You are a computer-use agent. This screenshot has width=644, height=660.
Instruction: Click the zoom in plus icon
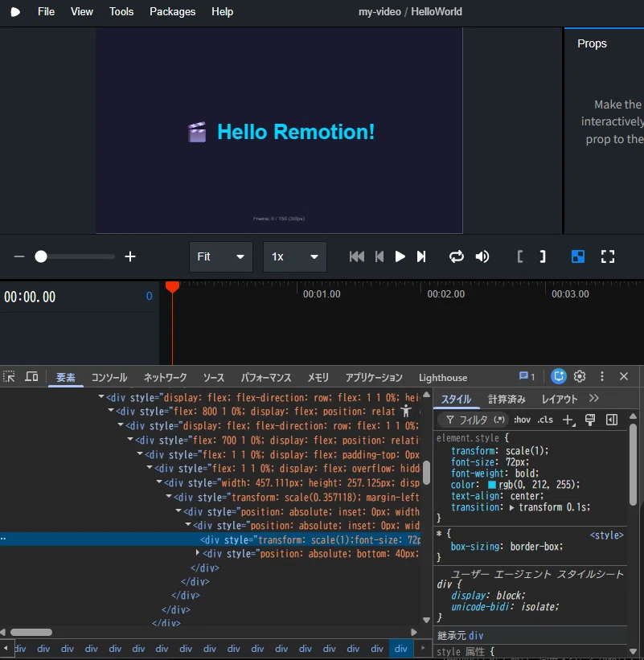pyautogui.click(x=130, y=256)
